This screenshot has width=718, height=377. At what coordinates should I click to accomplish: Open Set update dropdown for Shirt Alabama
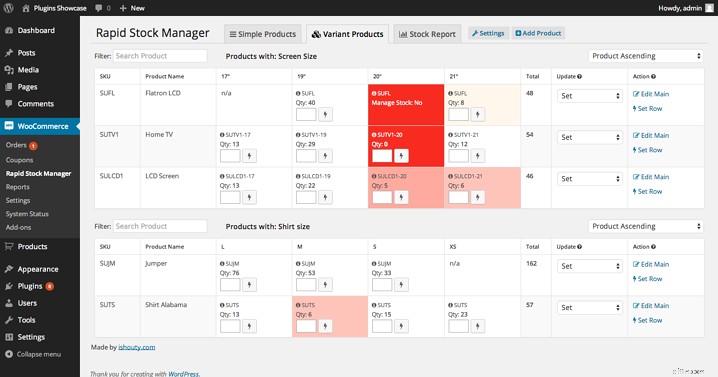(x=589, y=308)
